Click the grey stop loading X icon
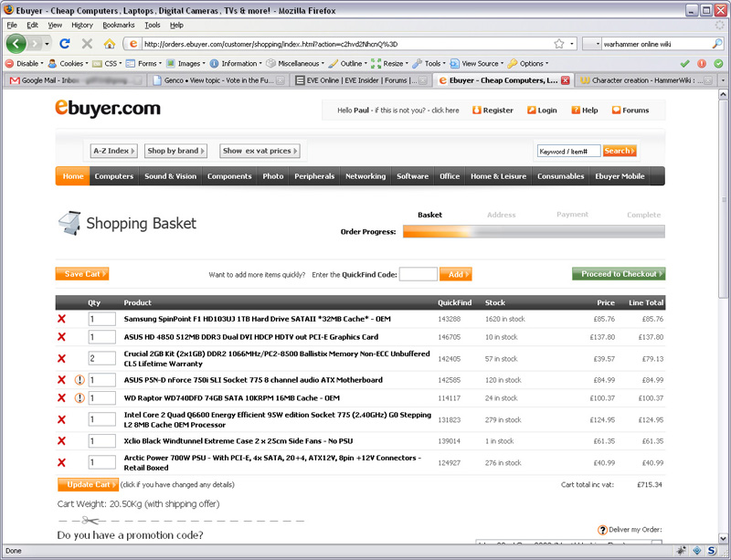Screen dimensions: 731x560 tap(87, 44)
